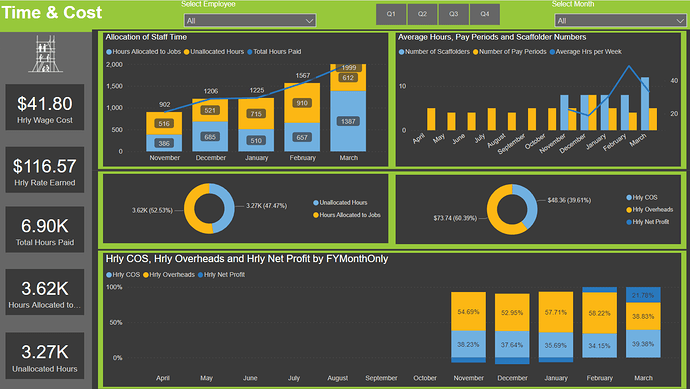The width and height of the screenshot is (690, 389).
Task: Select the 3.27K Unallocated Hours card
Action: point(44,356)
